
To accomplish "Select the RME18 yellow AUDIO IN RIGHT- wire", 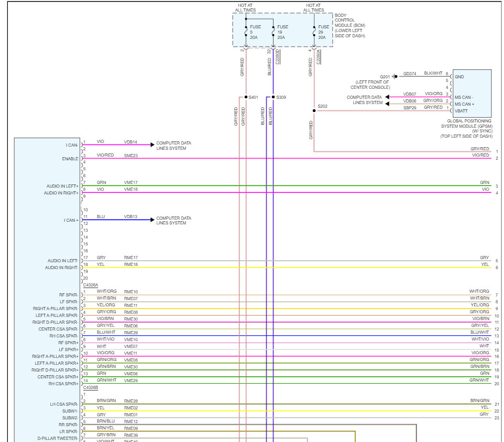I will [286, 268].
